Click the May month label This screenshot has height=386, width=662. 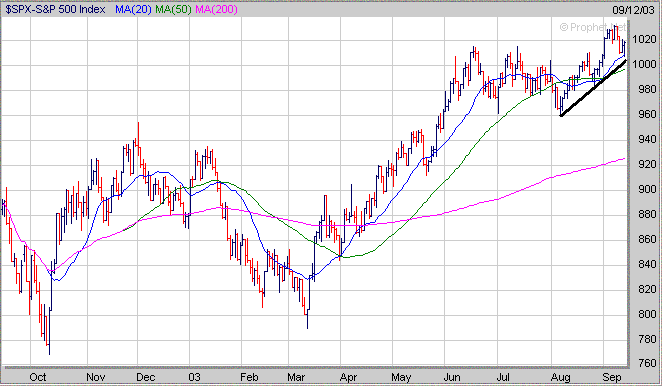401,377
